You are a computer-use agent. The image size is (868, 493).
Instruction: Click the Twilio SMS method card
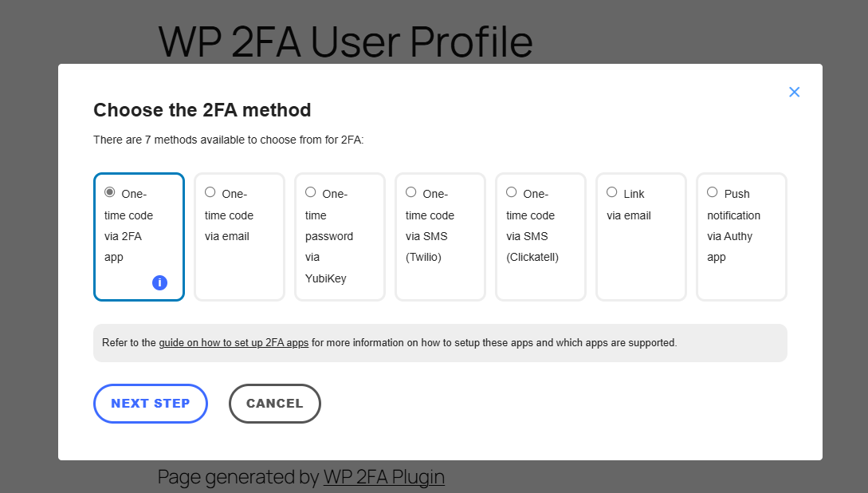440,236
